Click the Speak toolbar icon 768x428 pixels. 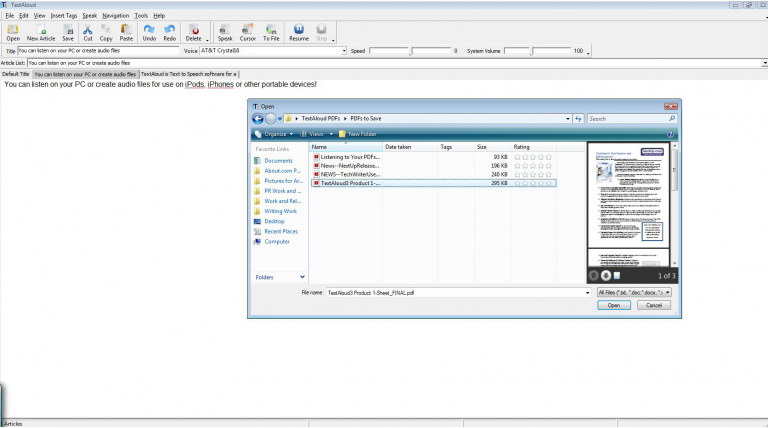coord(225,32)
